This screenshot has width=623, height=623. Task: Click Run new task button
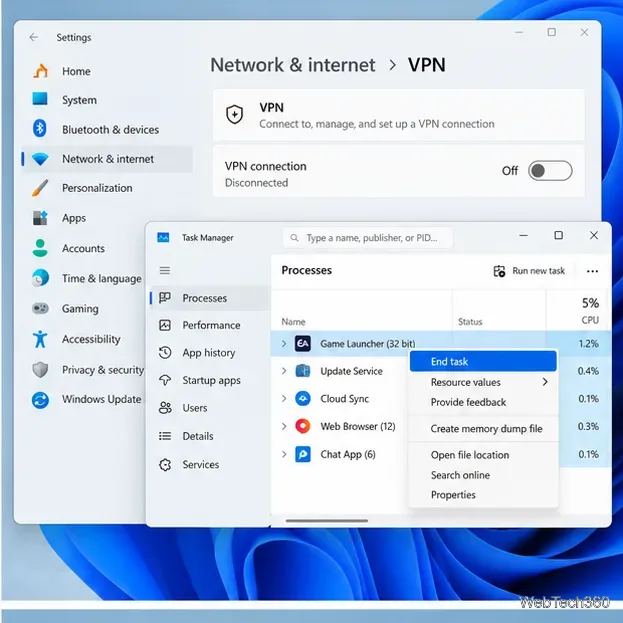coord(529,271)
